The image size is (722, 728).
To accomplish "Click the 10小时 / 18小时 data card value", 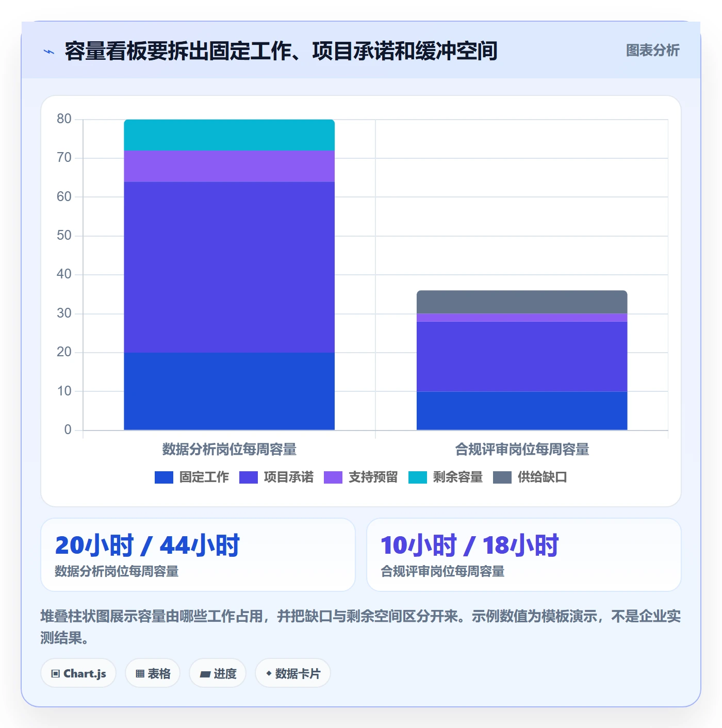I will click(x=470, y=545).
